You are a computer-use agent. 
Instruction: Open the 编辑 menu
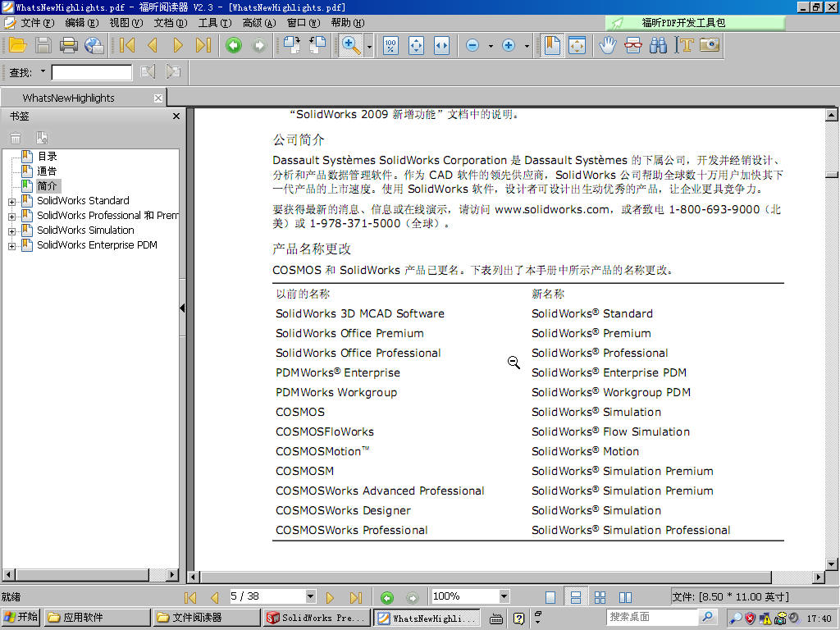(x=81, y=23)
